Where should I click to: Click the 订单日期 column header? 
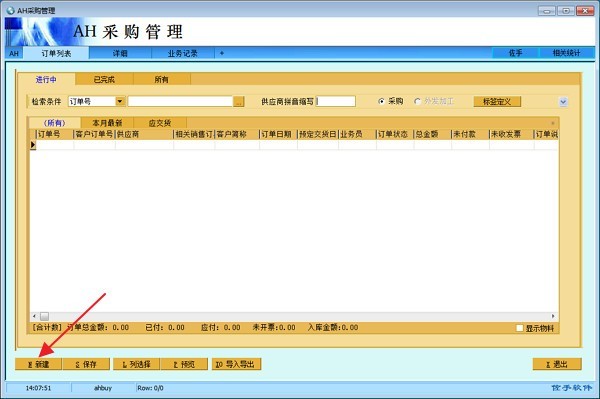point(278,134)
